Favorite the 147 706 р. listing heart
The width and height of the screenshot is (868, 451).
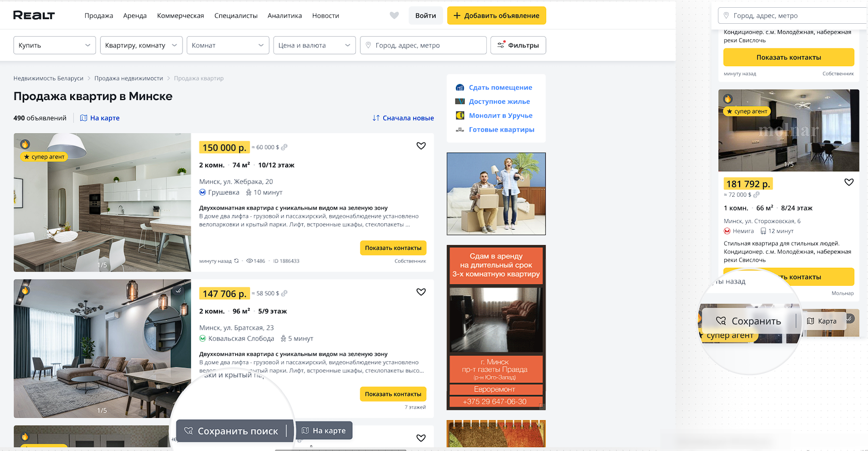click(421, 292)
